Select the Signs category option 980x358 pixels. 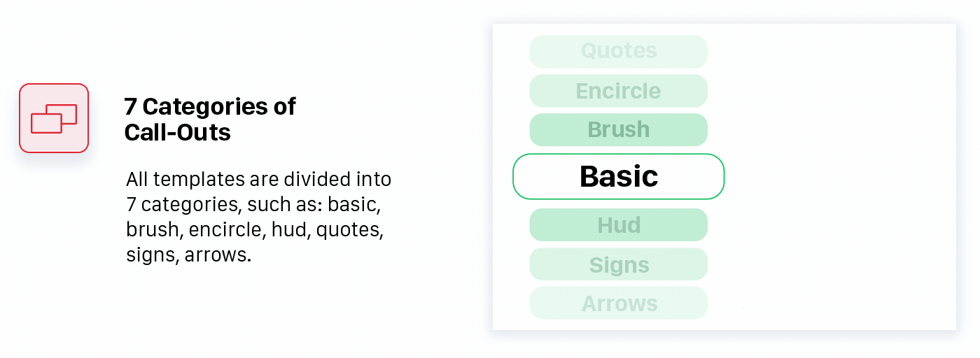(619, 264)
